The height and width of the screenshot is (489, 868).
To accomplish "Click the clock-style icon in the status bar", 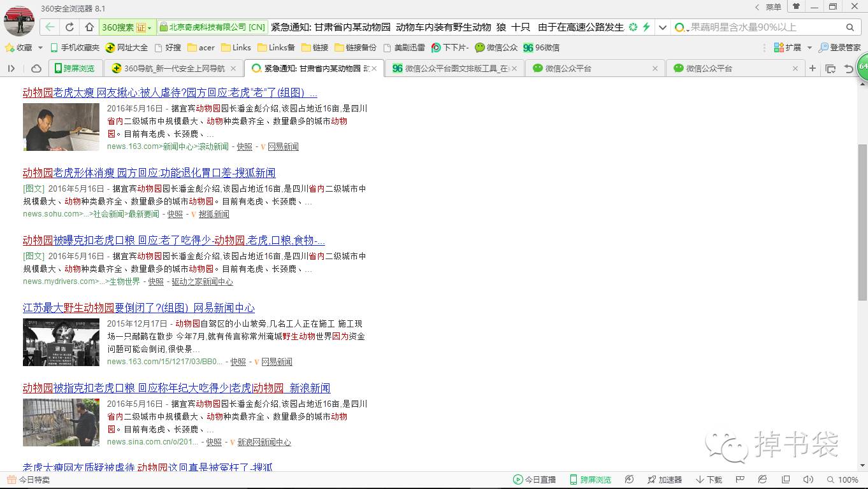I will (x=630, y=479).
